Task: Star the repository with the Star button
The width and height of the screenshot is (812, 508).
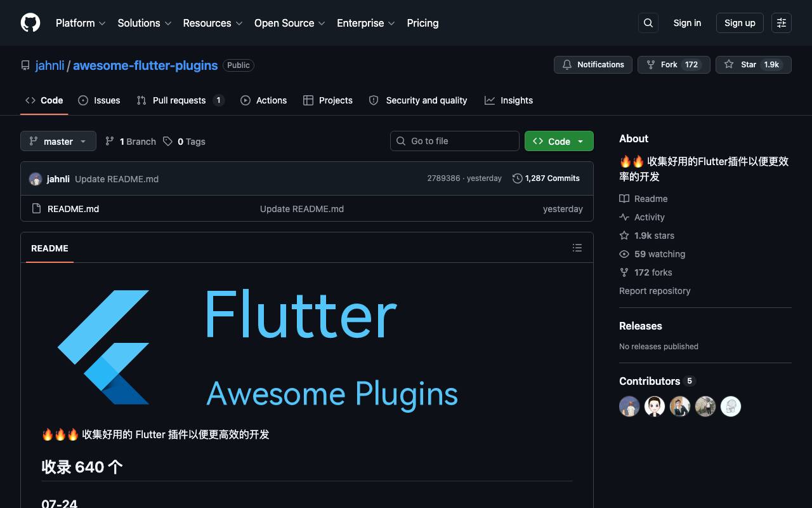Action: [754, 65]
